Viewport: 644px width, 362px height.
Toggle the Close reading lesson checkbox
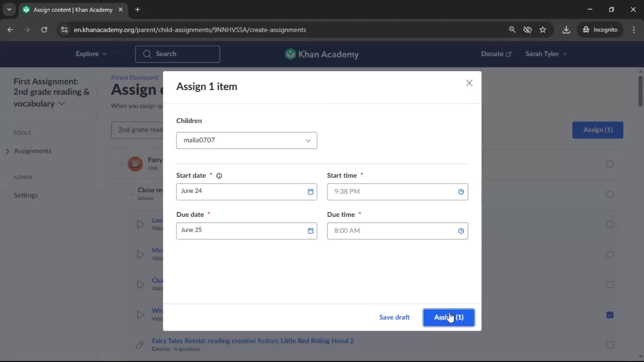pos(610,194)
